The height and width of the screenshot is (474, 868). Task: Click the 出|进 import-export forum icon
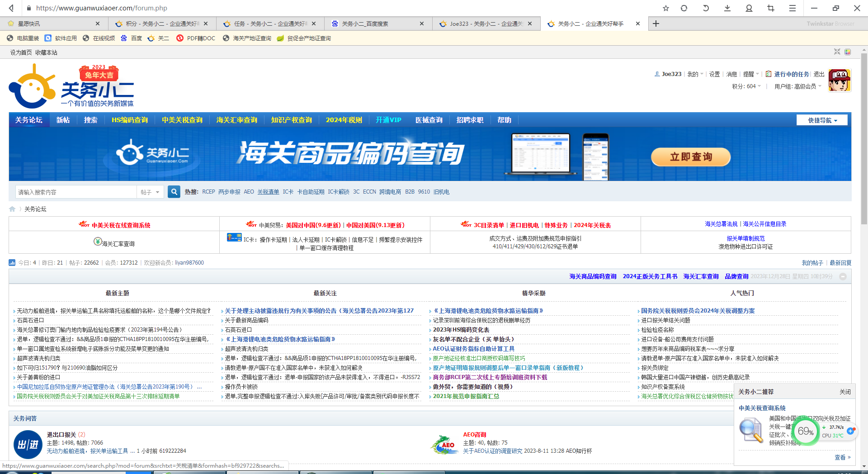[28, 445]
